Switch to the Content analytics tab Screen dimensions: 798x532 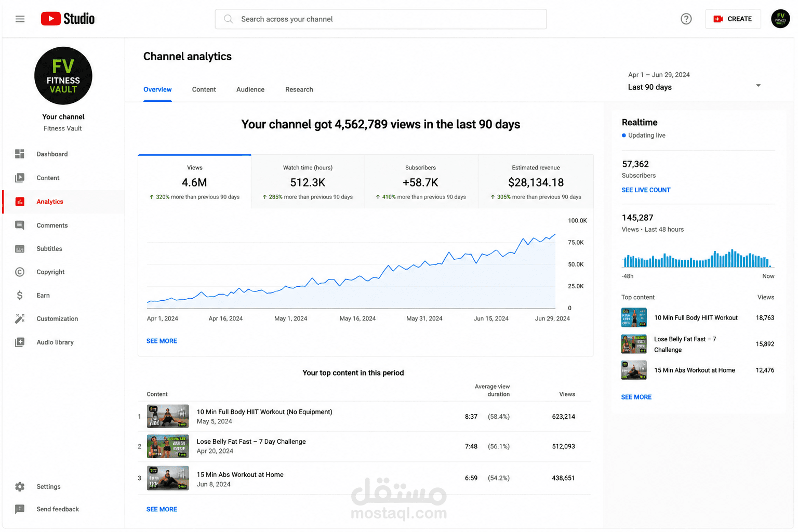(204, 90)
